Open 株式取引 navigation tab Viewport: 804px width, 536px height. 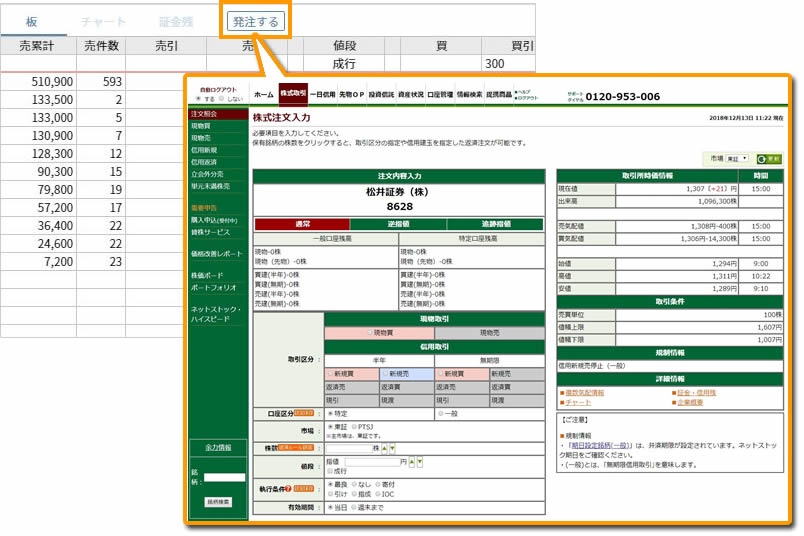click(x=293, y=94)
